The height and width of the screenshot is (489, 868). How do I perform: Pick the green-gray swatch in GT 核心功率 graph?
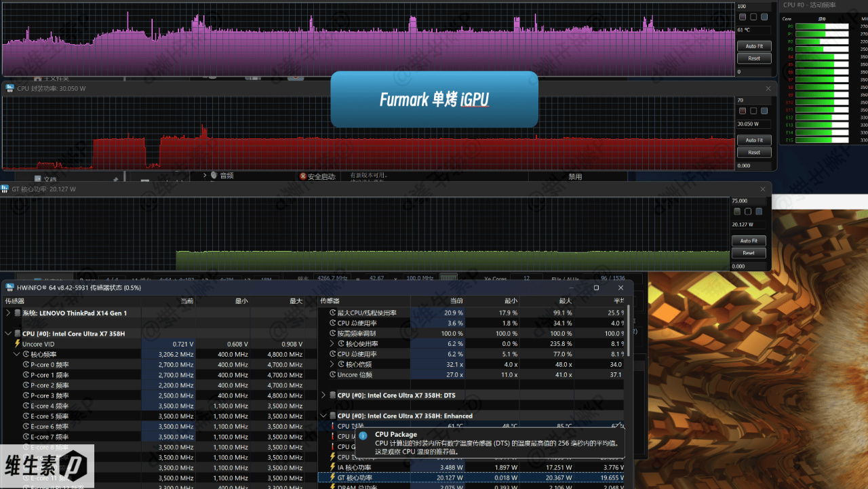coord(737,212)
